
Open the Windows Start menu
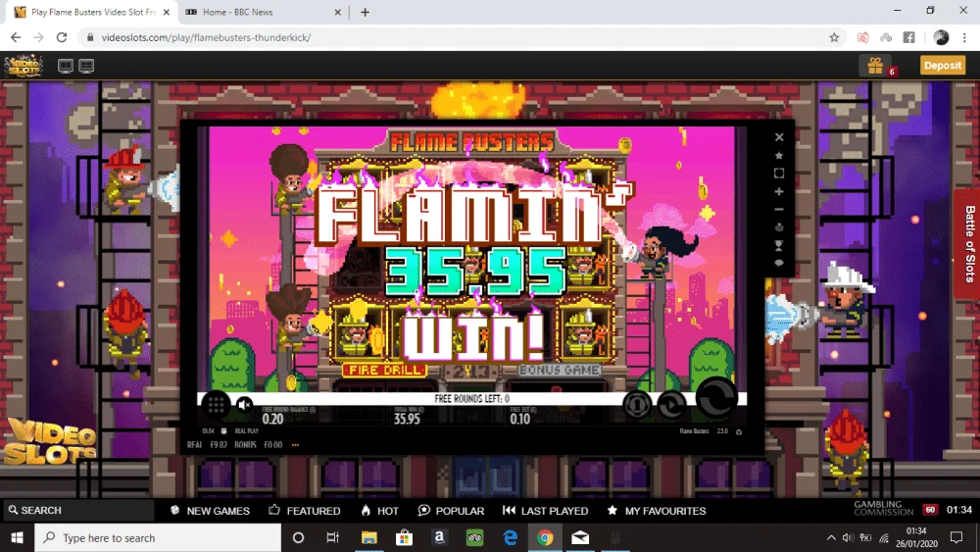[x=17, y=537]
